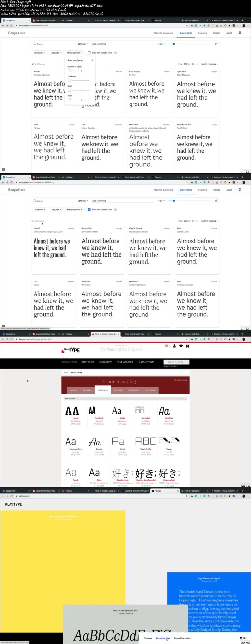The height and width of the screenshot is (644, 251).
Task: First frame: switch to List view icon
Action: tap(193, 64)
